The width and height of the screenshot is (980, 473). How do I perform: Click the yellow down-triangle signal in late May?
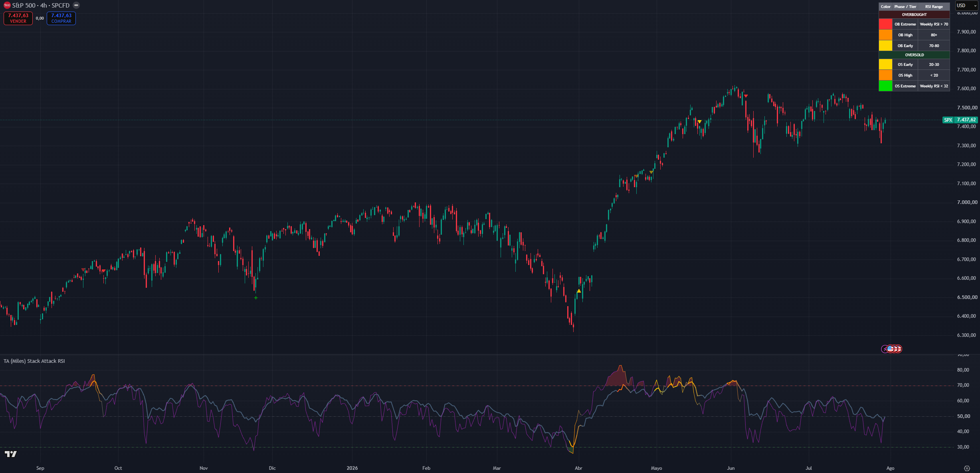click(x=699, y=121)
